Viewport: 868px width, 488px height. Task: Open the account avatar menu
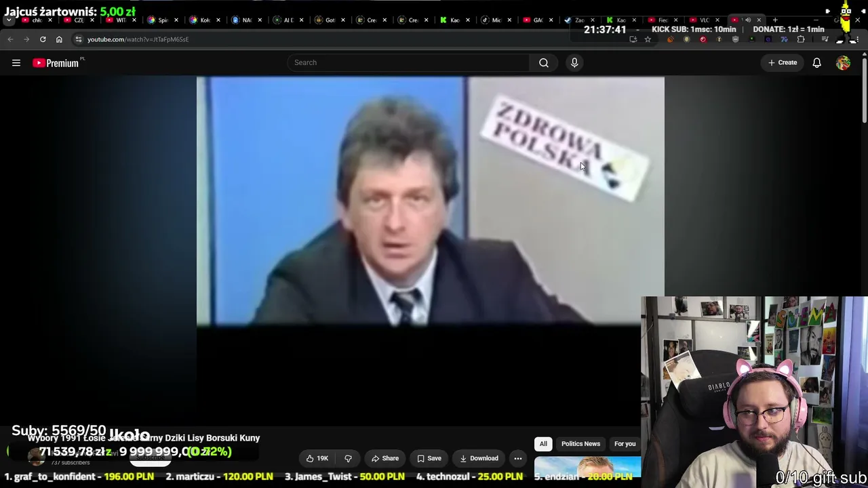pos(843,62)
